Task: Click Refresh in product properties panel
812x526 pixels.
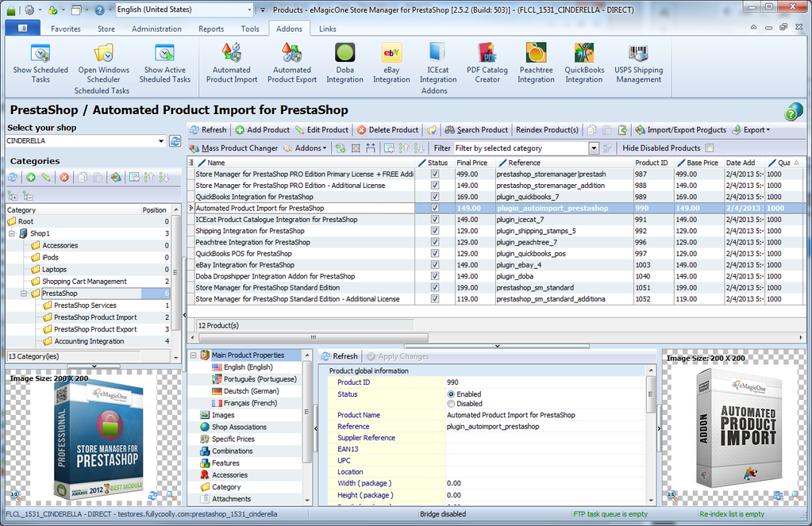Action: pos(340,356)
